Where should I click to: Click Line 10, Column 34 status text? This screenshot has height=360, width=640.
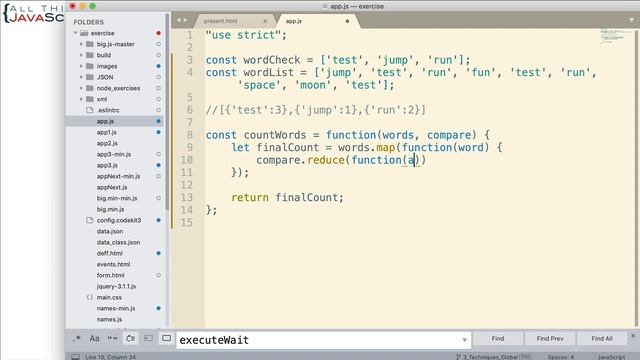click(x=111, y=357)
